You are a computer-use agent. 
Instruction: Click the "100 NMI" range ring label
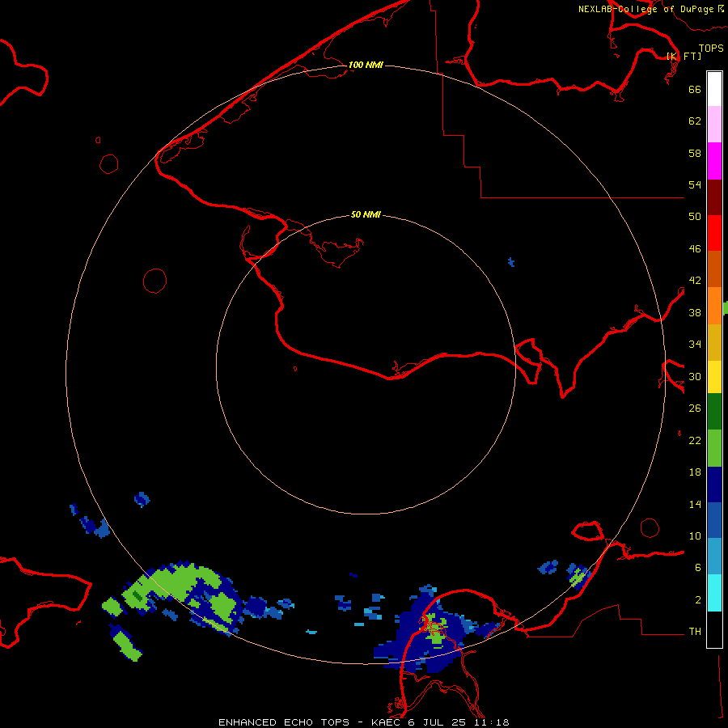click(366, 65)
